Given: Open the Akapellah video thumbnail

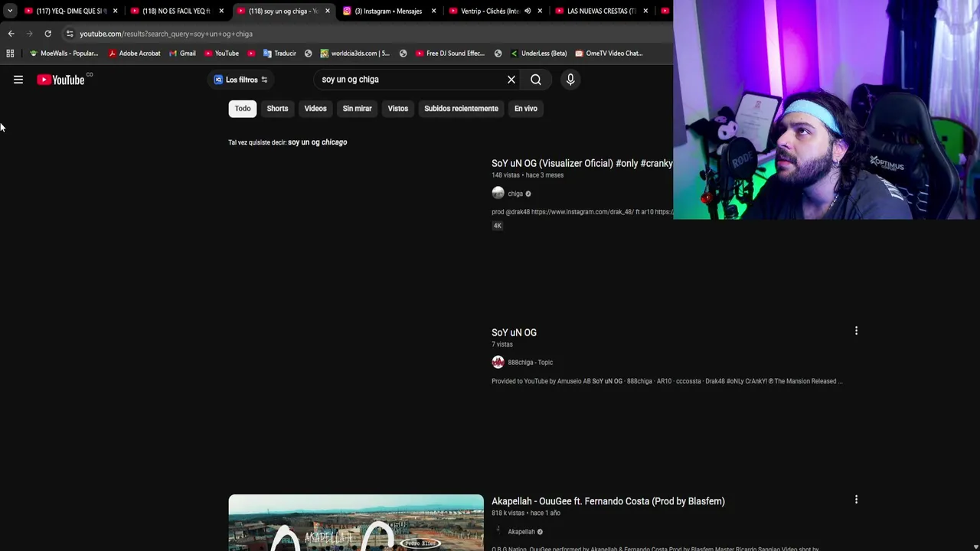Looking at the screenshot, I should [x=356, y=523].
